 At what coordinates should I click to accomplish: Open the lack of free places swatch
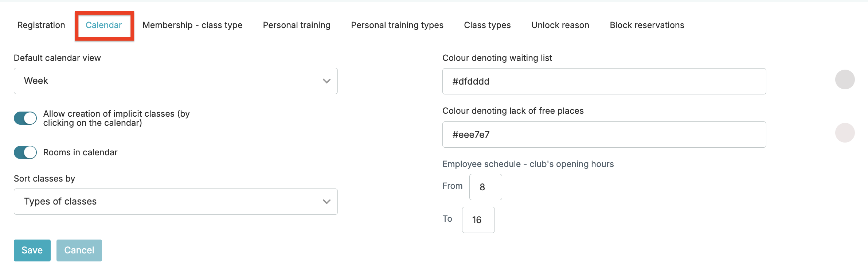tap(845, 133)
